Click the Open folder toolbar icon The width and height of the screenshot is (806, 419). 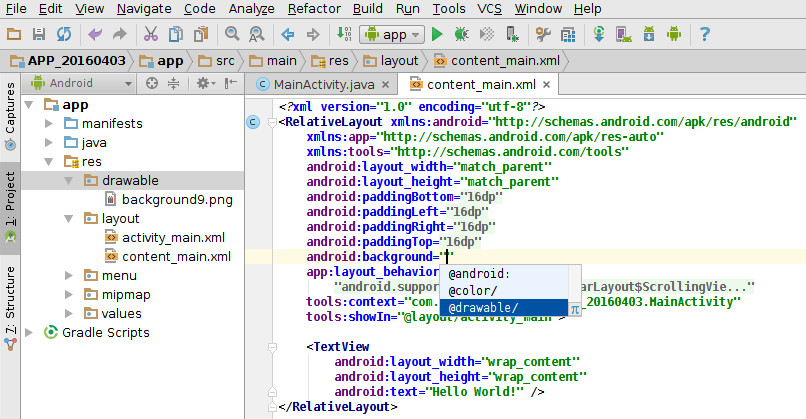(14, 34)
